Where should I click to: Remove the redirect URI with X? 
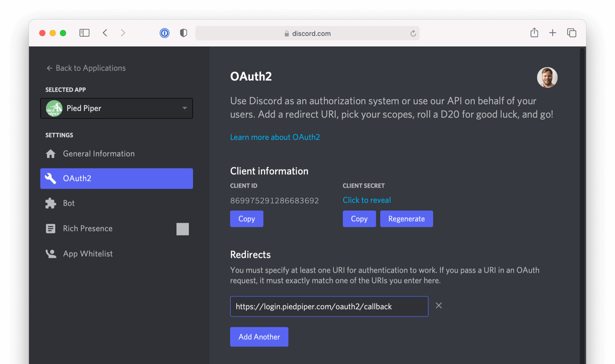[439, 306]
